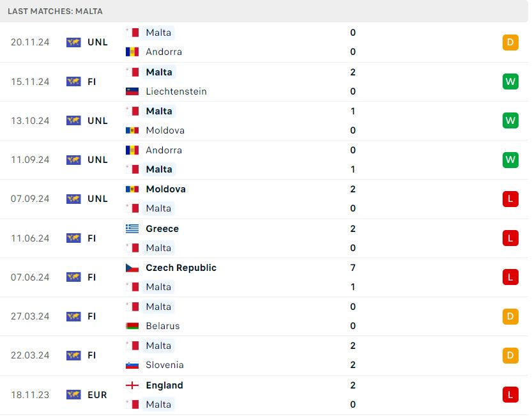
Task: Click the red L badge for Greece match
Action: [x=510, y=238]
